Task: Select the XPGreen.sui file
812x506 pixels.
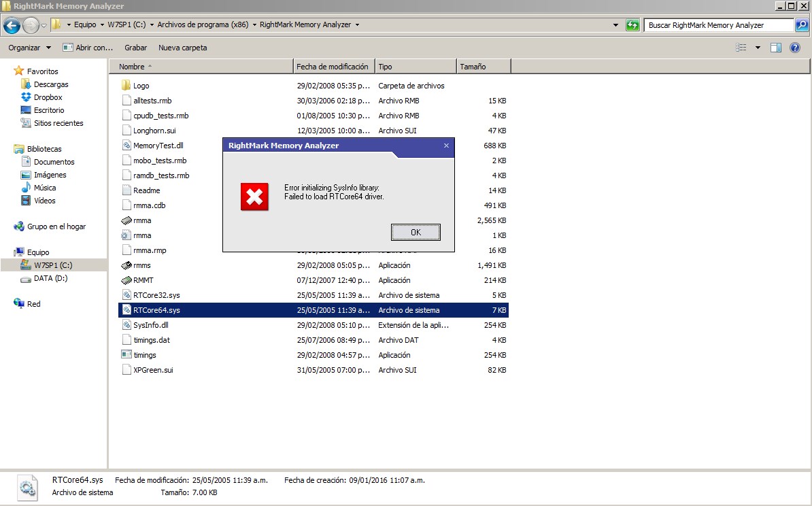Action: pyautogui.click(x=153, y=370)
